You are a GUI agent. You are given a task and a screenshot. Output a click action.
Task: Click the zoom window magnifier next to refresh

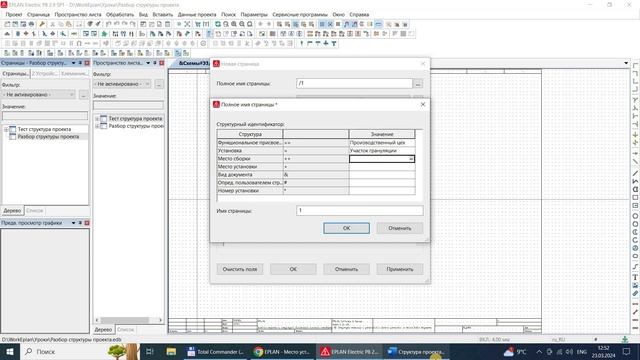(x=226, y=24)
